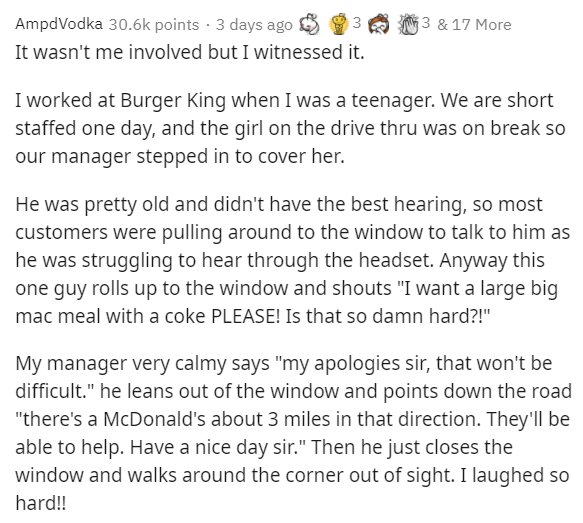Click the 'Have a nice day sir' sentence
Image resolution: width=583 pixels, height=523 pixels.
[217, 447]
